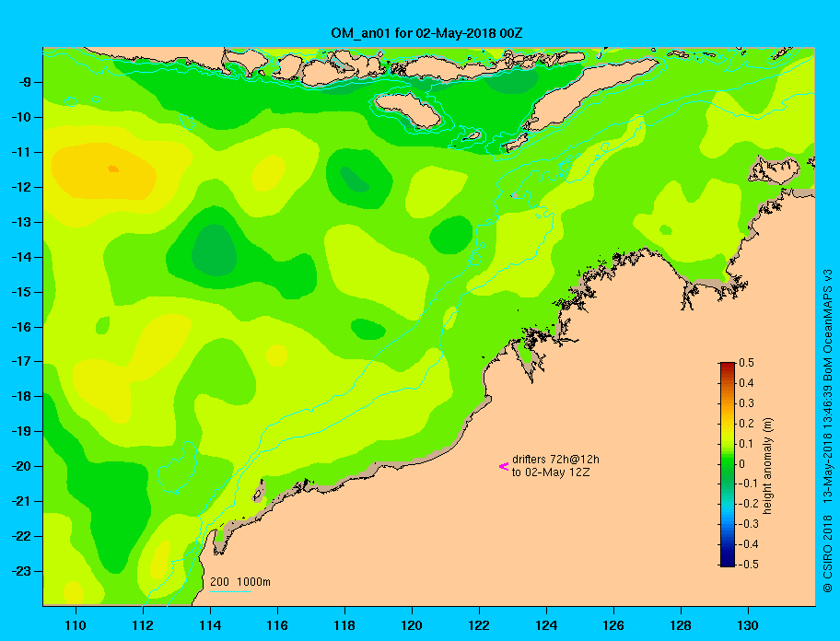The height and width of the screenshot is (641, 840).
Task: Click the "-0.5" colorbar tick label
Action: (749, 565)
